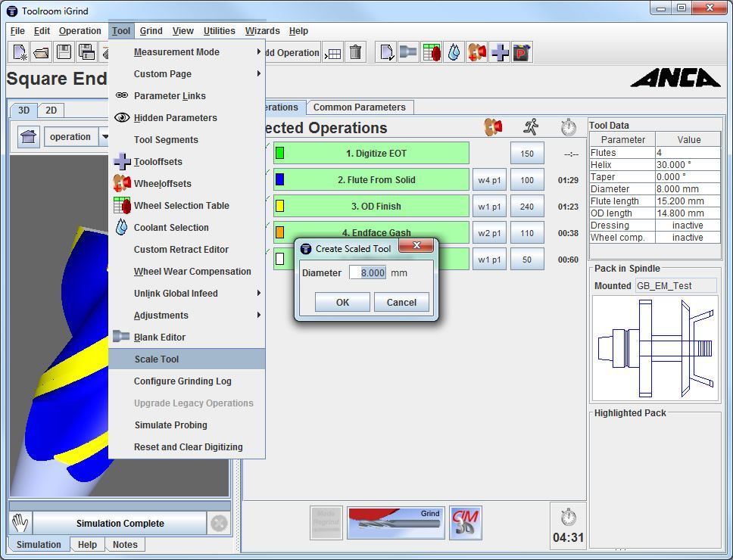Switch to the 2D view tab

51,110
